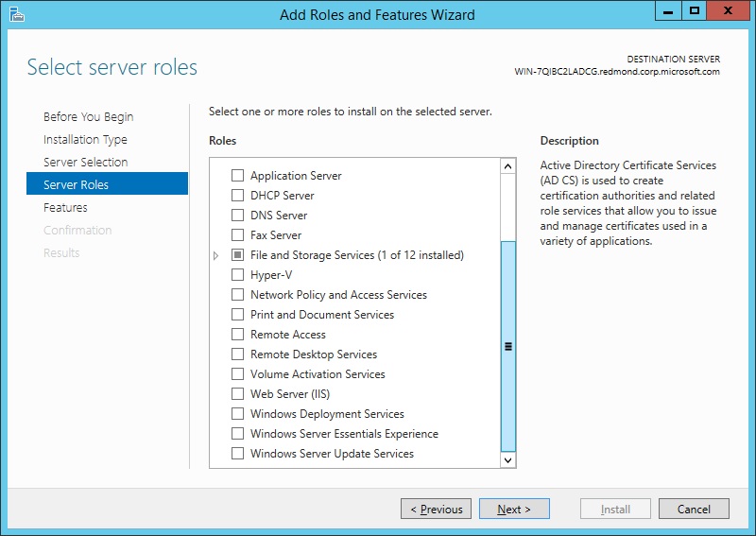Check the Web Server (IIS) role
The width and height of the screenshot is (756, 536).
[x=238, y=393]
